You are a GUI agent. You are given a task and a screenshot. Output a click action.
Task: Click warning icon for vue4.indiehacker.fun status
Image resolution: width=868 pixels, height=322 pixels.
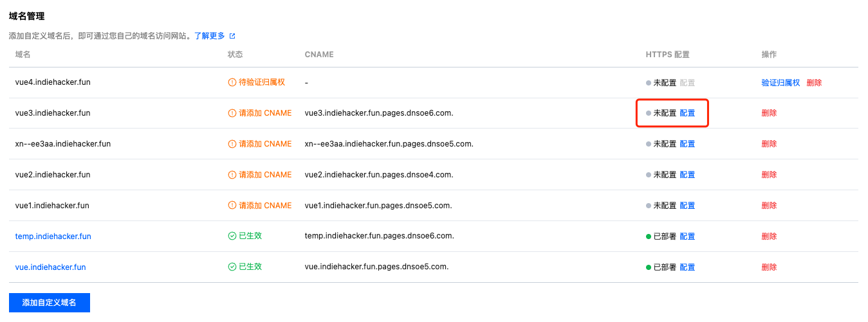point(232,82)
